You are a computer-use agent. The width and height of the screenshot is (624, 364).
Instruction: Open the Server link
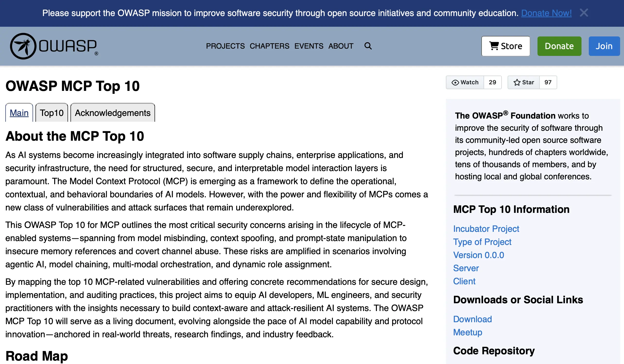(466, 268)
